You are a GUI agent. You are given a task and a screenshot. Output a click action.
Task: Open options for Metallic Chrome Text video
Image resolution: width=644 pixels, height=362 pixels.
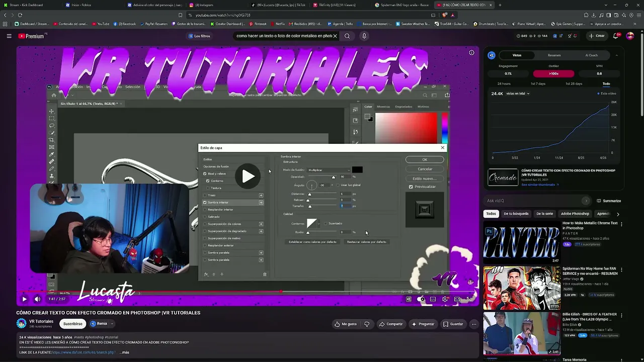[x=621, y=225]
